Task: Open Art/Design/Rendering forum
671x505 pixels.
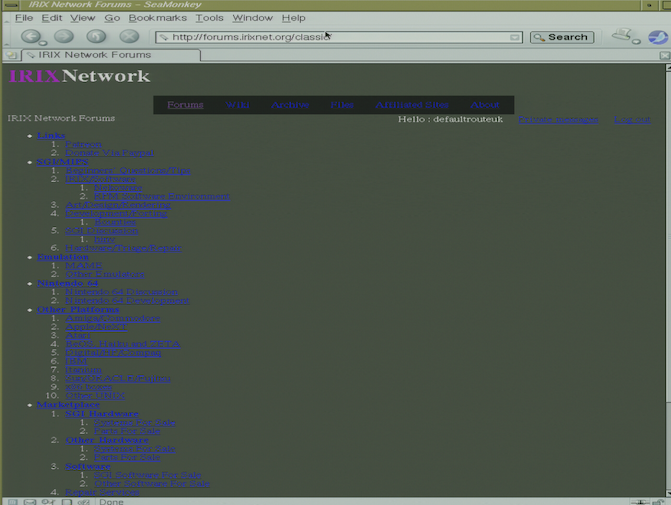Action: point(118,205)
